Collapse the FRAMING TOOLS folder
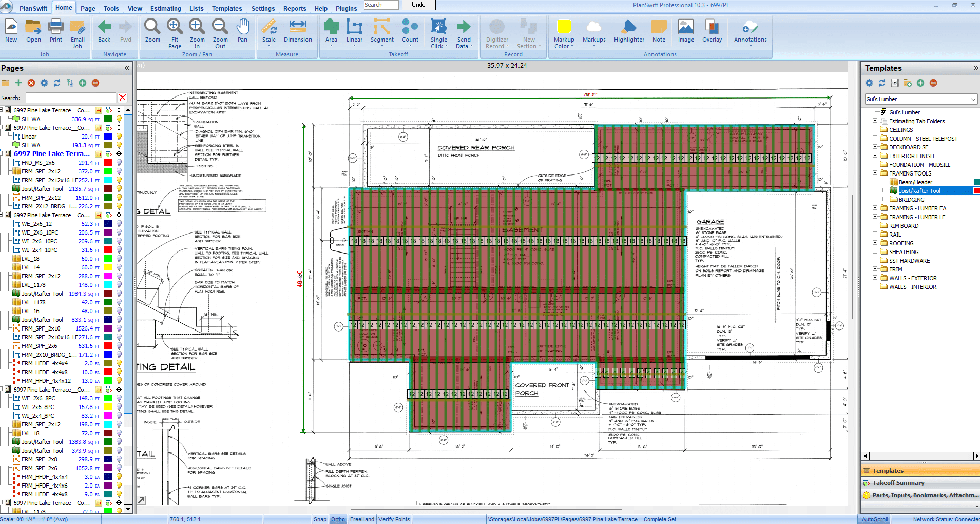980x524 pixels. (x=876, y=173)
